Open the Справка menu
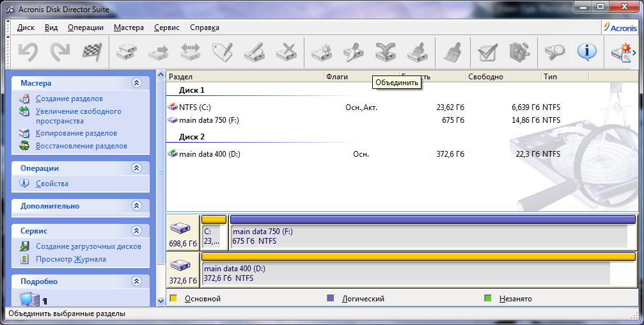Image resolution: width=644 pixels, height=325 pixels. pos(205,28)
